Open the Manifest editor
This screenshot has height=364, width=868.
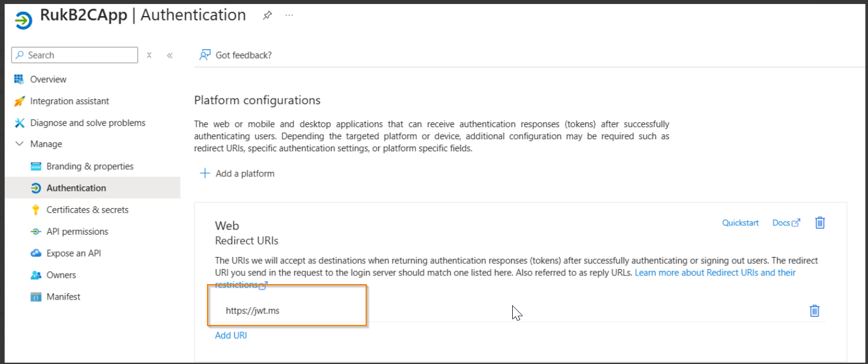point(62,296)
